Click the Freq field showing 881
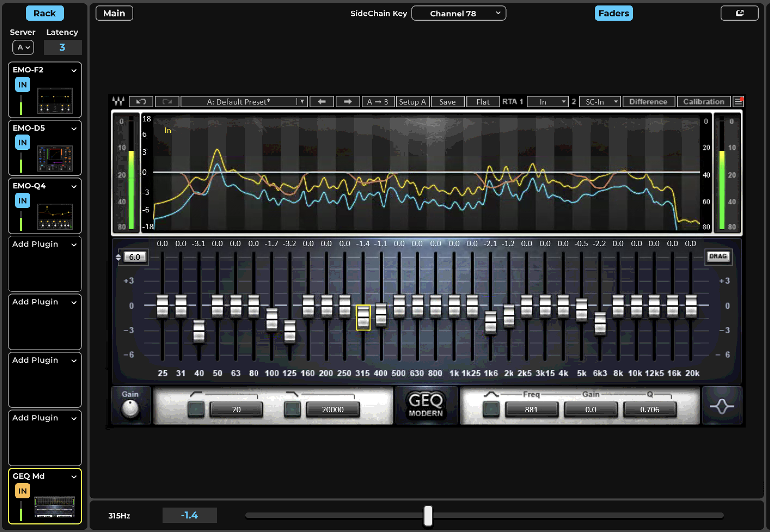 click(531, 409)
